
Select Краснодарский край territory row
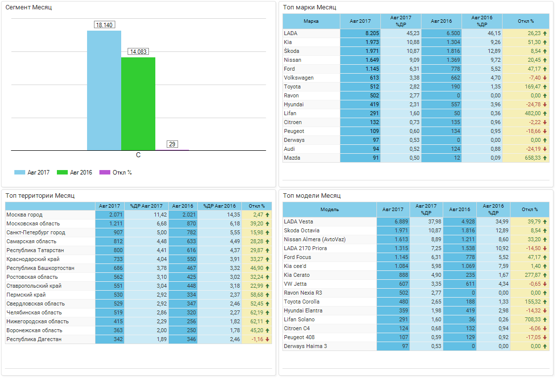[x=139, y=259]
